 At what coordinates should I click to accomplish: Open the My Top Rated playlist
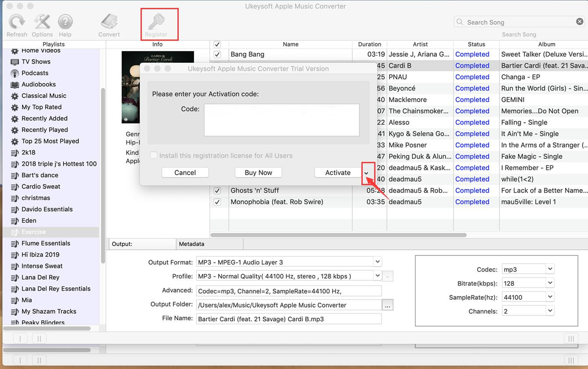41,107
